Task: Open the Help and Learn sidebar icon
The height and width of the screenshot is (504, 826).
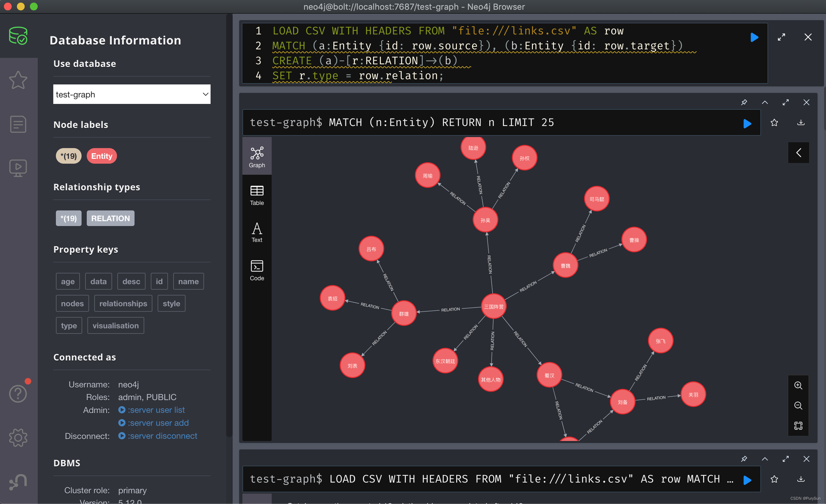Action: pyautogui.click(x=18, y=393)
